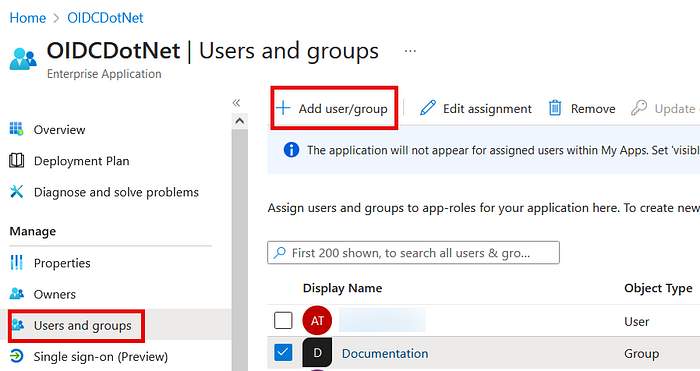Check the box for the AT user row
The width and height of the screenshot is (700, 371).
click(283, 321)
